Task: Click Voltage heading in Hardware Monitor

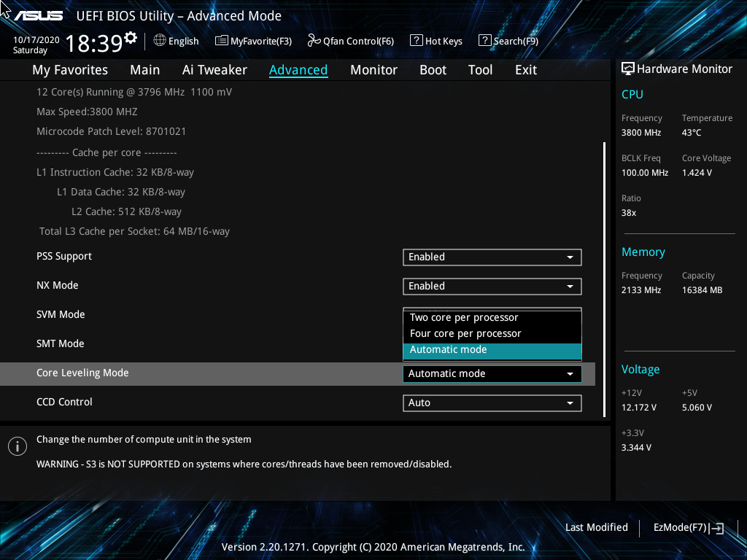Action: pyautogui.click(x=640, y=370)
